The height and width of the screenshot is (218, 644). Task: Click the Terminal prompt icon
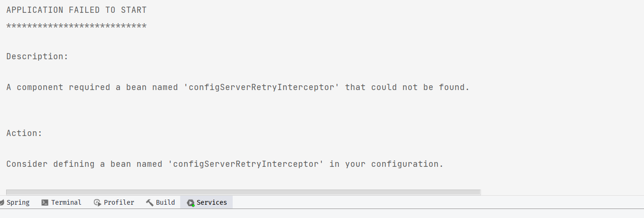45,202
